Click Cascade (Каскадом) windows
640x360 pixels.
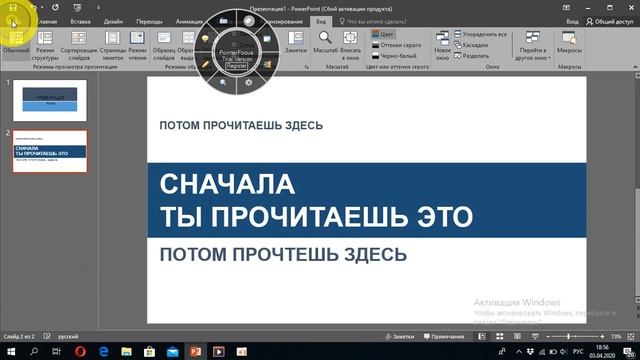[x=471, y=45]
